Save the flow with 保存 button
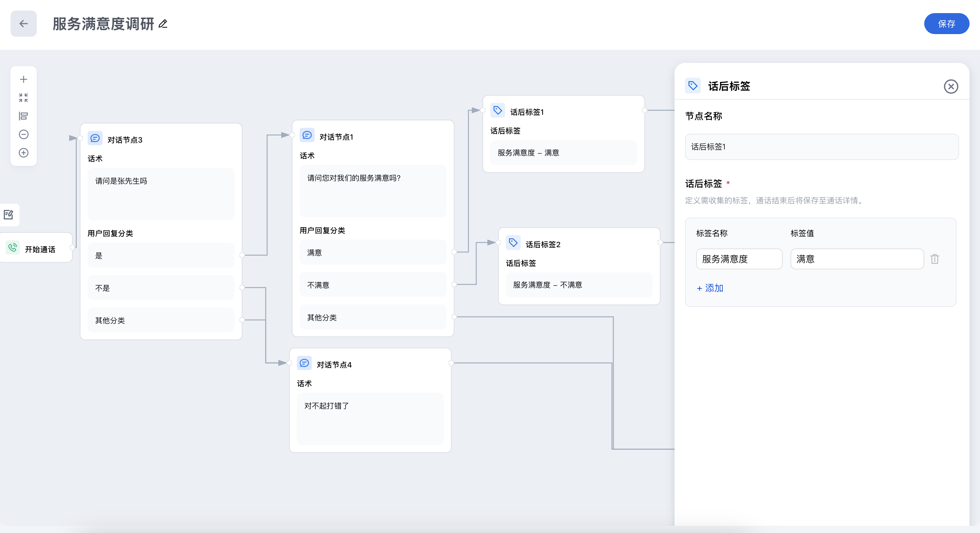 (946, 24)
